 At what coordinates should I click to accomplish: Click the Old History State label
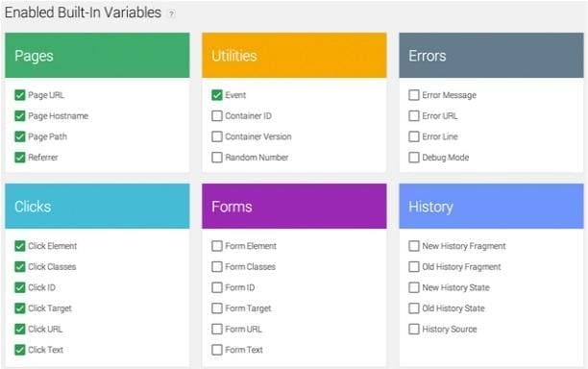(x=453, y=308)
